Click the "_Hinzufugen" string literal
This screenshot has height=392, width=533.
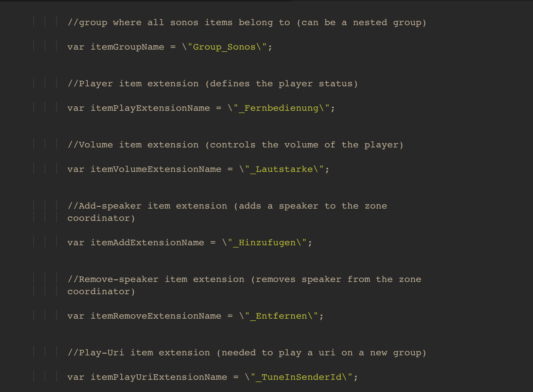click(x=267, y=243)
